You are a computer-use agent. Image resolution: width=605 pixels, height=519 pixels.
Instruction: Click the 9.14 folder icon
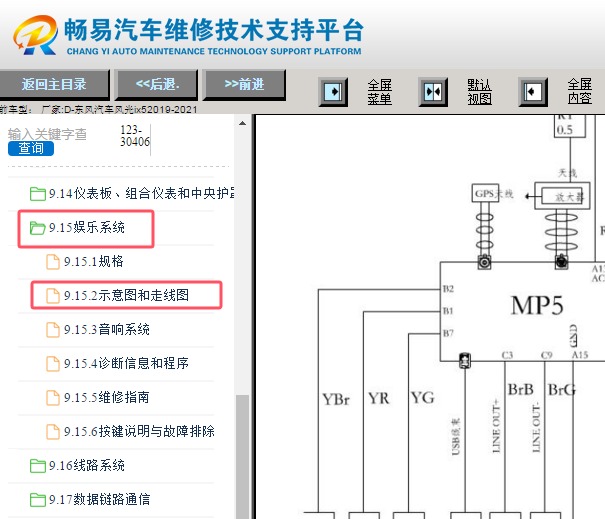[x=37, y=194]
